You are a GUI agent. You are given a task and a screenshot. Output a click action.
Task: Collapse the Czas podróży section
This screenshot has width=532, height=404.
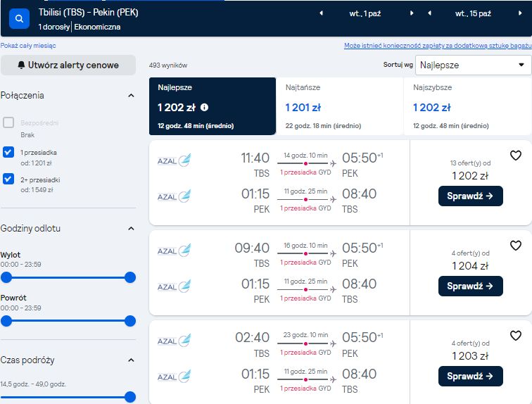[x=131, y=360]
